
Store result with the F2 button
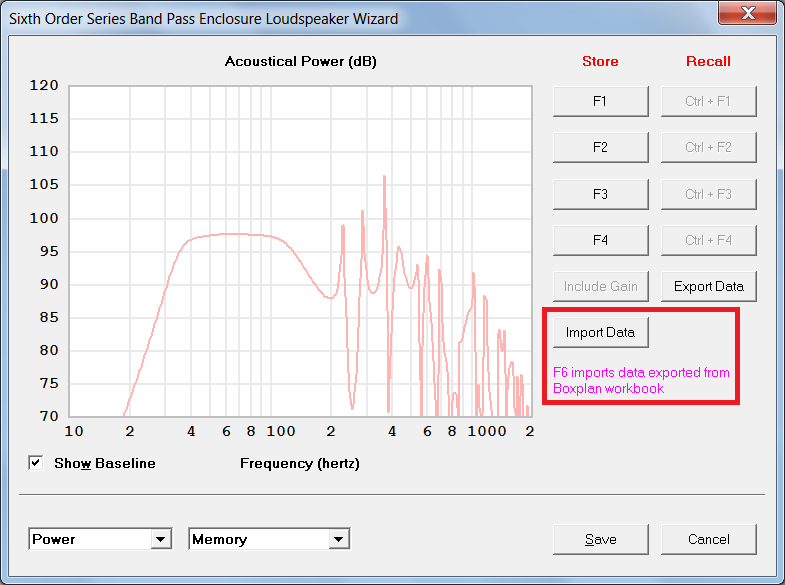click(x=600, y=148)
